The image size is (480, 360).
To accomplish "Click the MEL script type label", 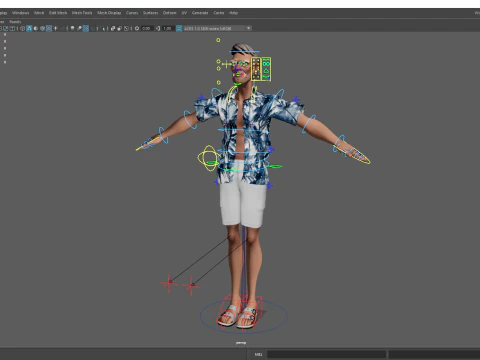I will point(258,354).
